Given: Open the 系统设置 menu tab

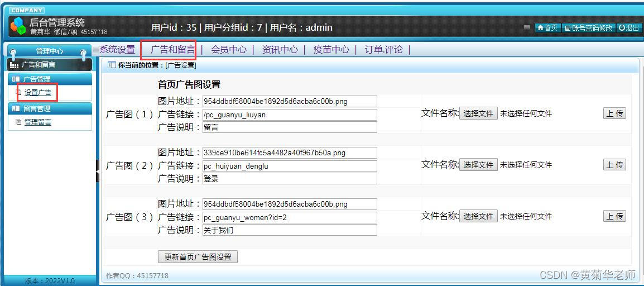Looking at the screenshot, I should click(x=117, y=50).
